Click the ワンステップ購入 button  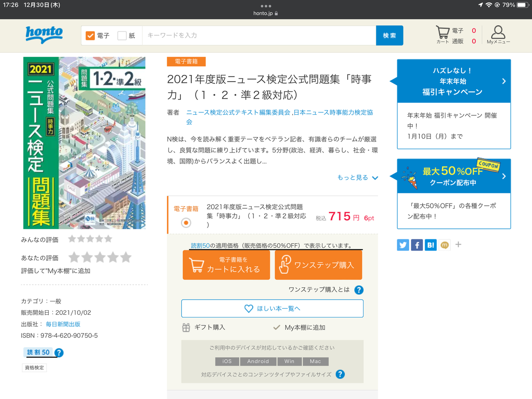(x=318, y=265)
